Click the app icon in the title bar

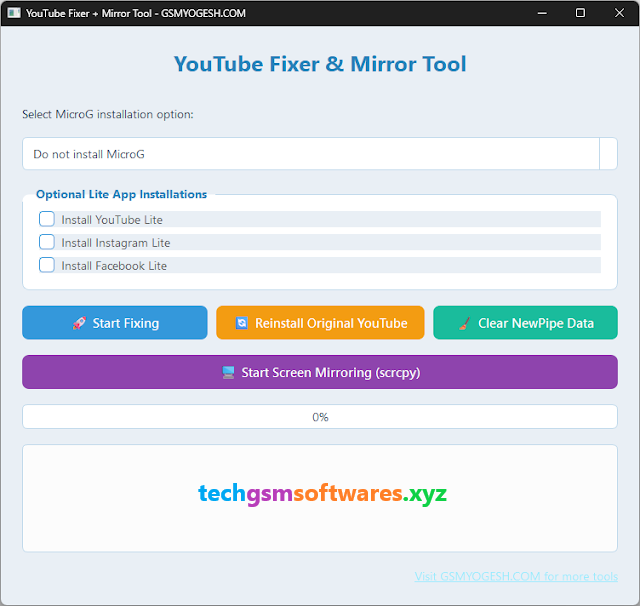14,13
